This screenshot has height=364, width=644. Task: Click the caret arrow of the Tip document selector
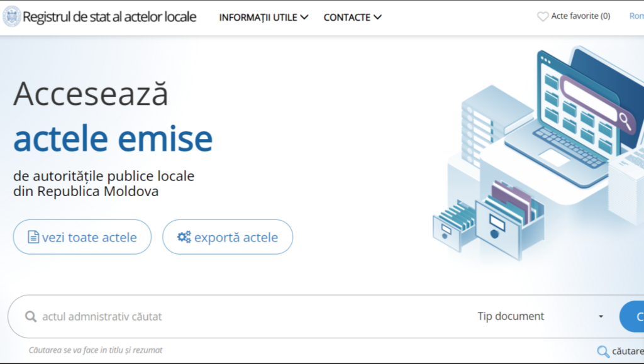601,316
